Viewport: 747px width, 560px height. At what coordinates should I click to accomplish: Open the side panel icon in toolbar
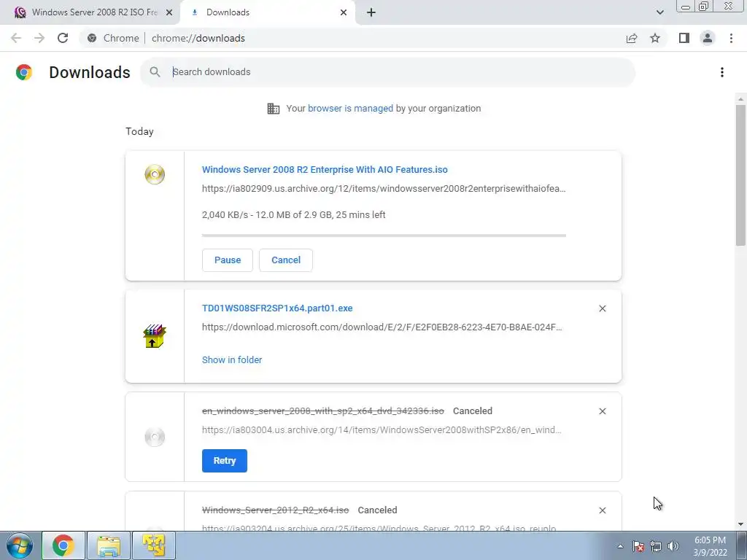684,38
